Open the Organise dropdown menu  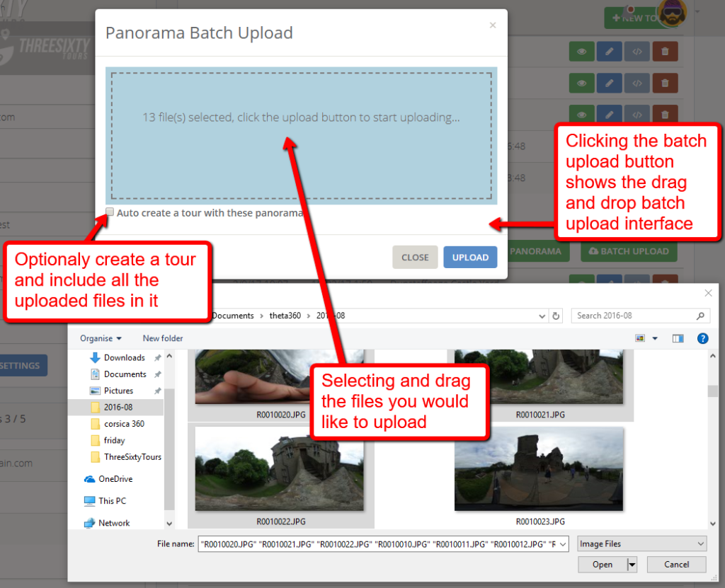101,338
